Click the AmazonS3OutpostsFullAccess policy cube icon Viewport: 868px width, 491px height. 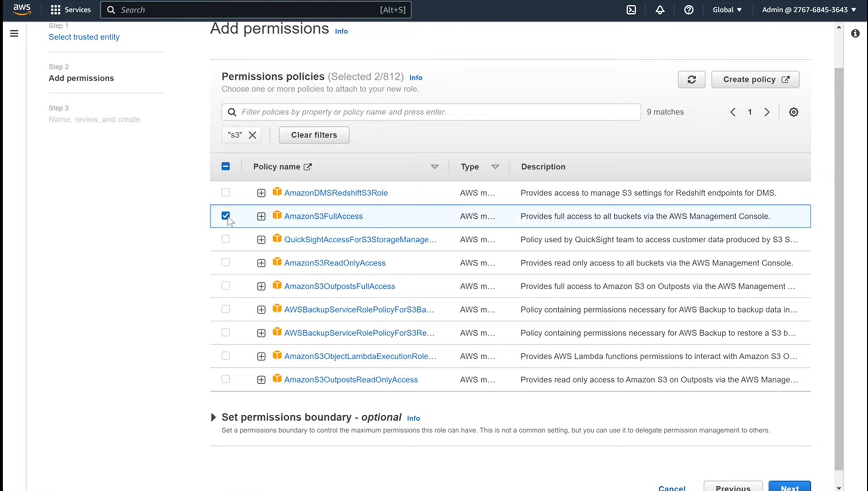pyautogui.click(x=277, y=285)
